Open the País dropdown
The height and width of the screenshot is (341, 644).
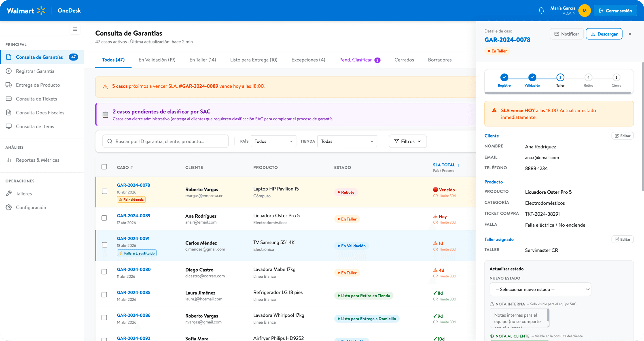273,141
